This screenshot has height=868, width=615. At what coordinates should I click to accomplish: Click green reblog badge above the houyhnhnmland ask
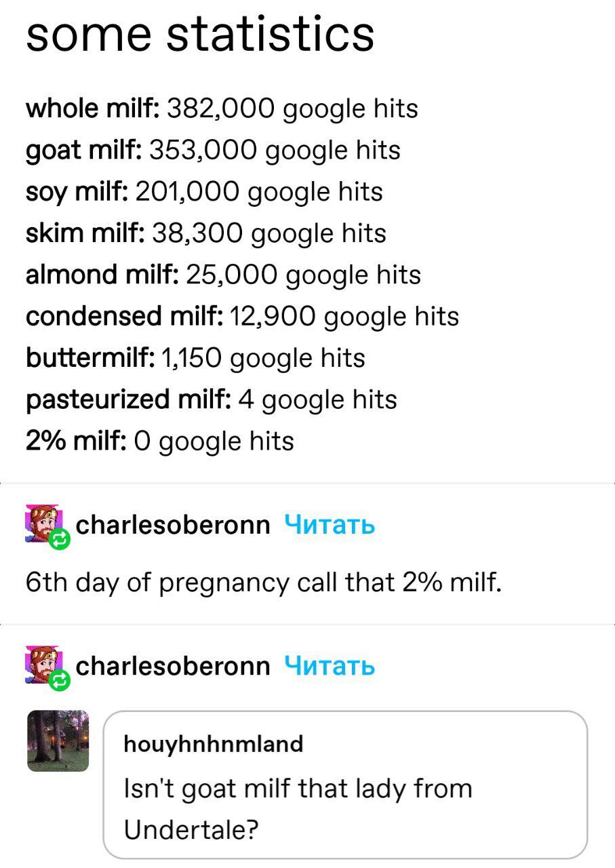[60, 680]
